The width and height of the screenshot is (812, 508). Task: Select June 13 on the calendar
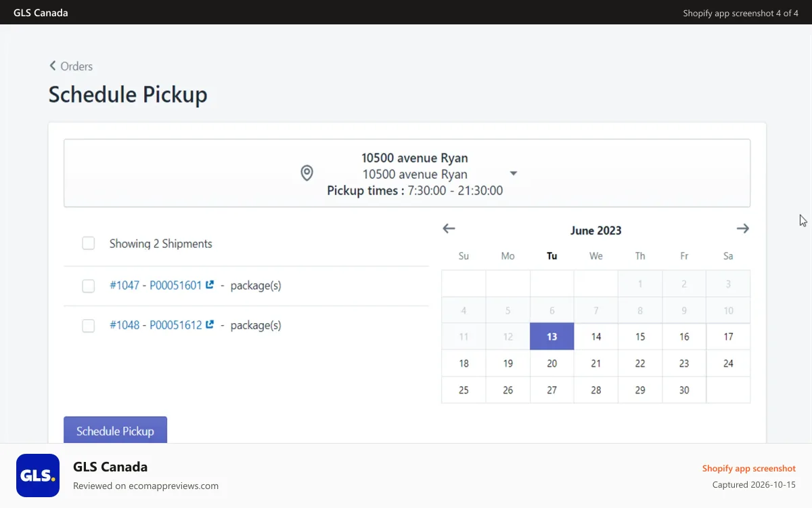pyautogui.click(x=552, y=337)
